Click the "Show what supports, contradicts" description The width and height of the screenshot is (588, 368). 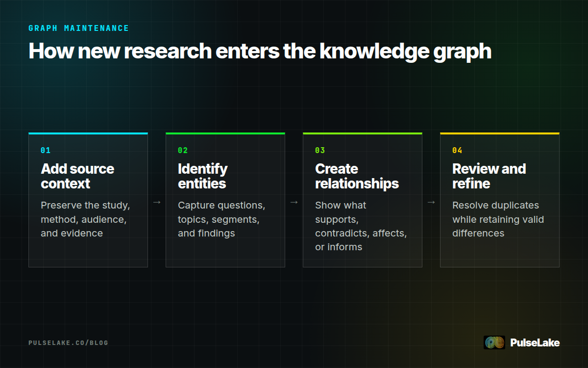[361, 226]
